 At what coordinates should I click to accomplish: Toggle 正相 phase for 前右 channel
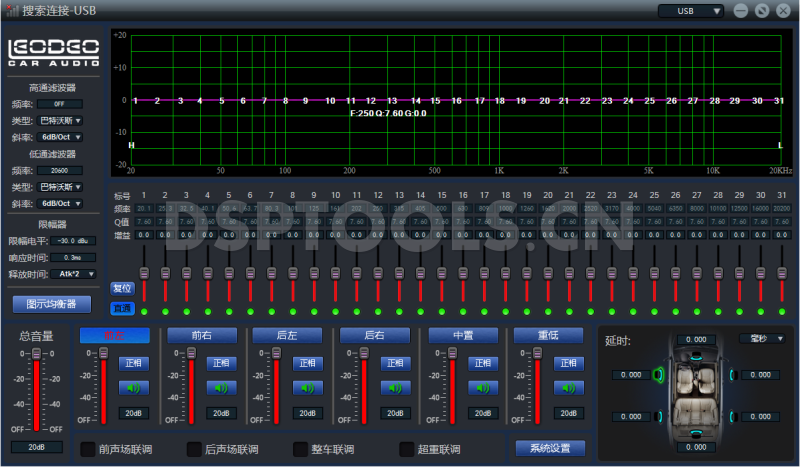tap(221, 363)
